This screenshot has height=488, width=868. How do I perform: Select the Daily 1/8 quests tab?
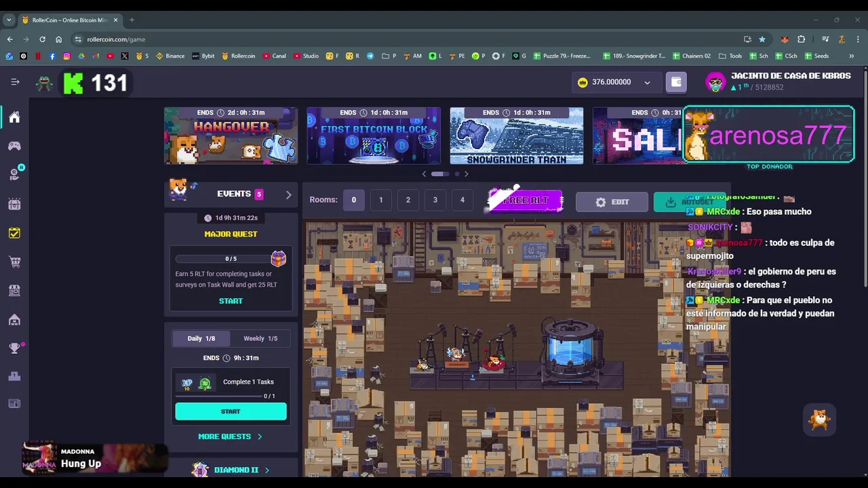pos(201,338)
